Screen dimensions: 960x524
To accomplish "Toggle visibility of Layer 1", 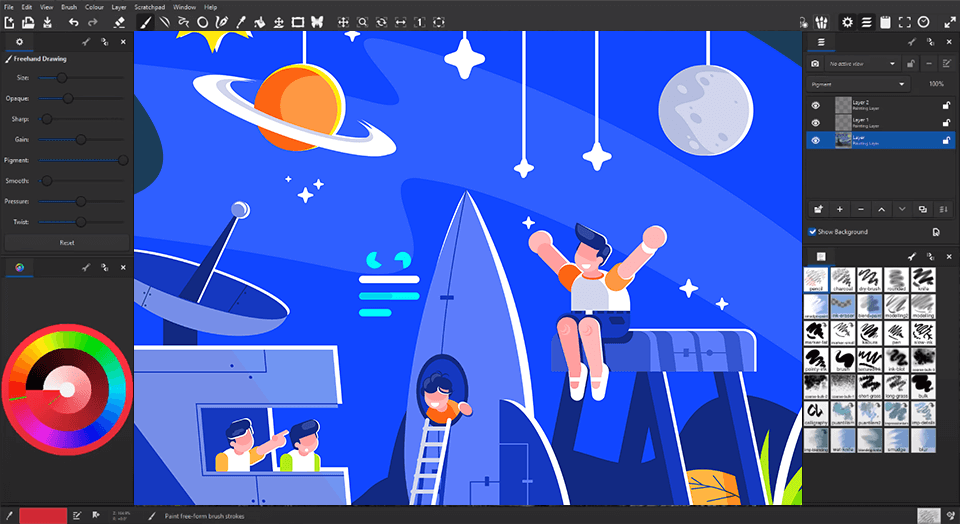I will pyautogui.click(x=815, y=122).
